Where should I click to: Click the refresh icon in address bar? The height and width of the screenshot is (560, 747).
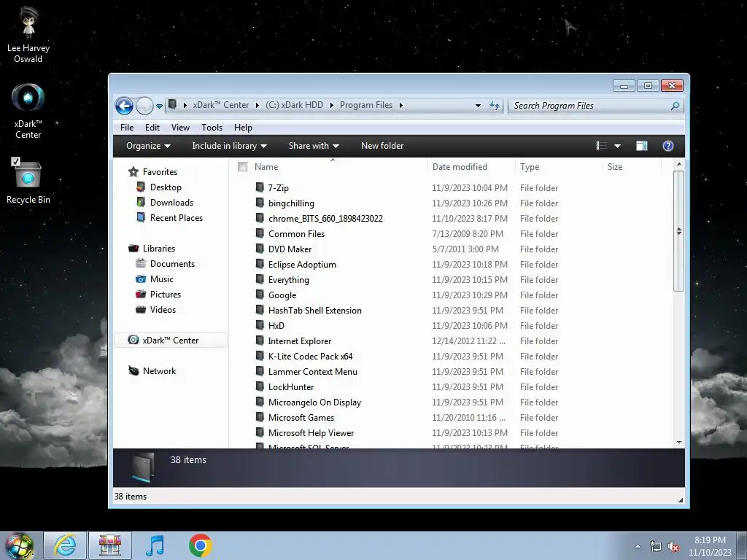495,106
